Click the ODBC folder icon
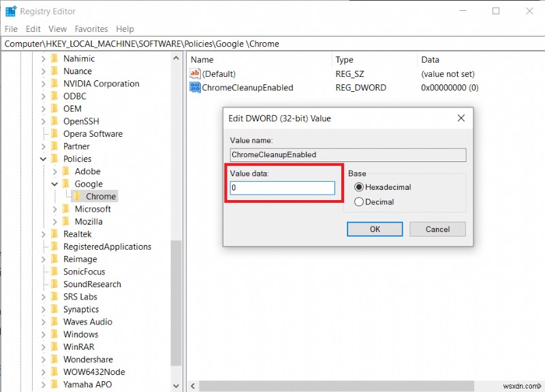This screenshot has width=545, height=392. pos(54,96)
